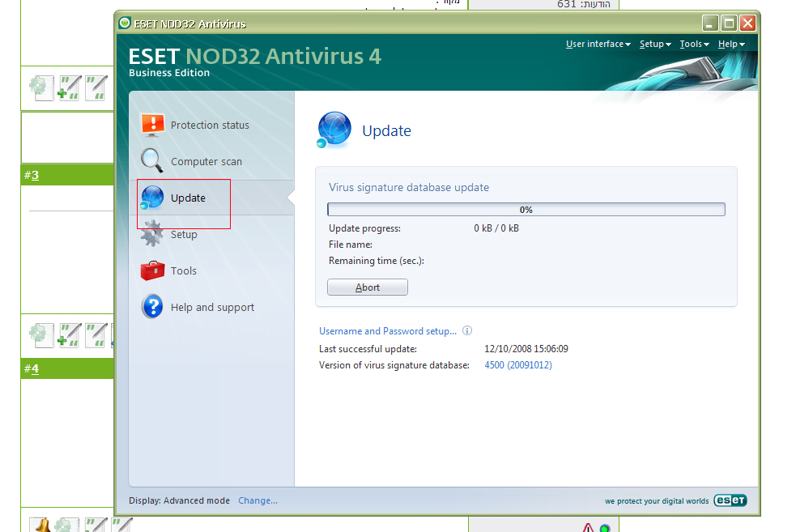Click the 'Update progress:' label

[x=364, y=228]
